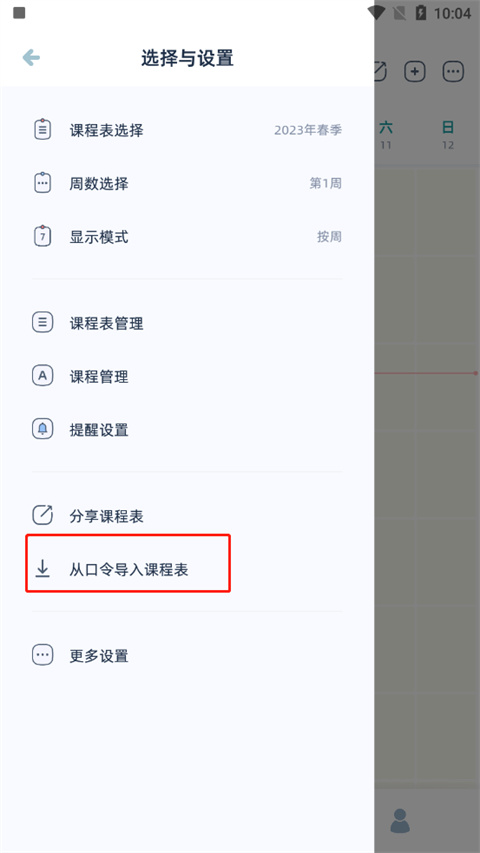Open the 2023年春季 timetable selector

[308, 130]
